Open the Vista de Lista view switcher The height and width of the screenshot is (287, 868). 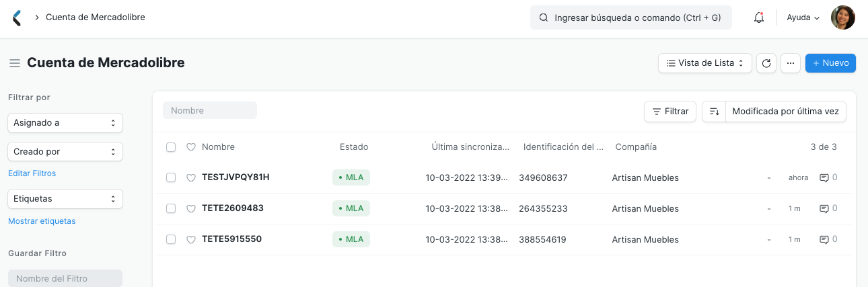(x=704, y=63)
